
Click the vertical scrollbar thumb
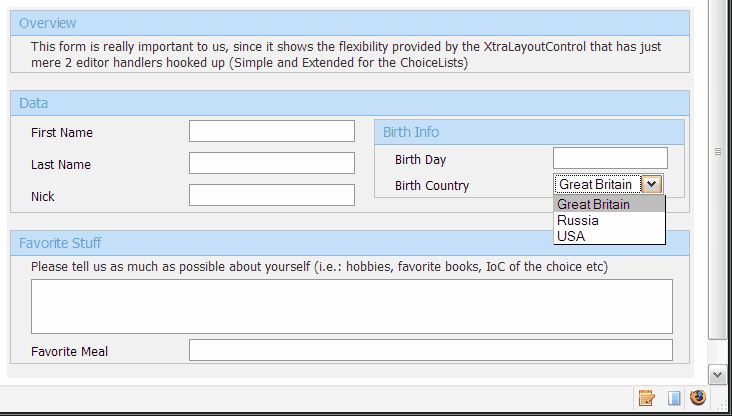[x=718, y=168]
